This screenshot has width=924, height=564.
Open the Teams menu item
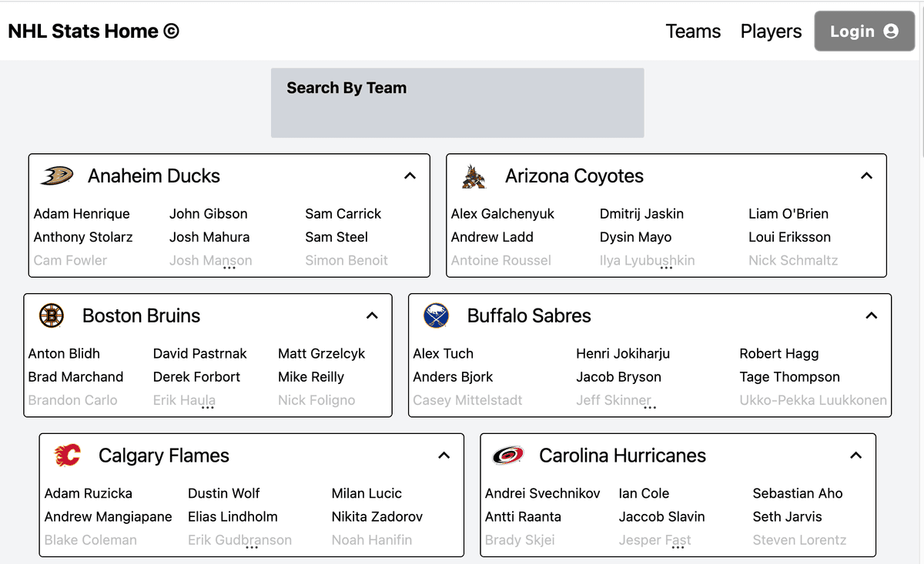click(693, 31)
